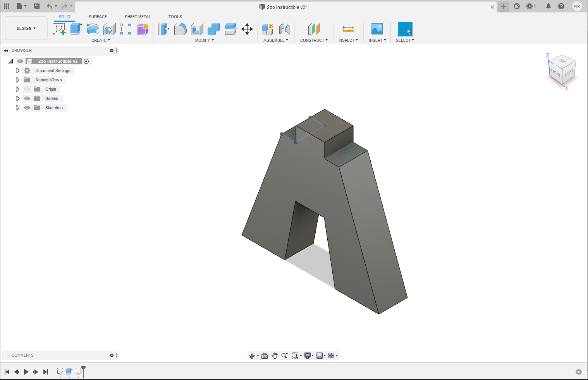Screen dimensions: 588x380
Task: Open the MR user profile
Action: tap(577, 6)
